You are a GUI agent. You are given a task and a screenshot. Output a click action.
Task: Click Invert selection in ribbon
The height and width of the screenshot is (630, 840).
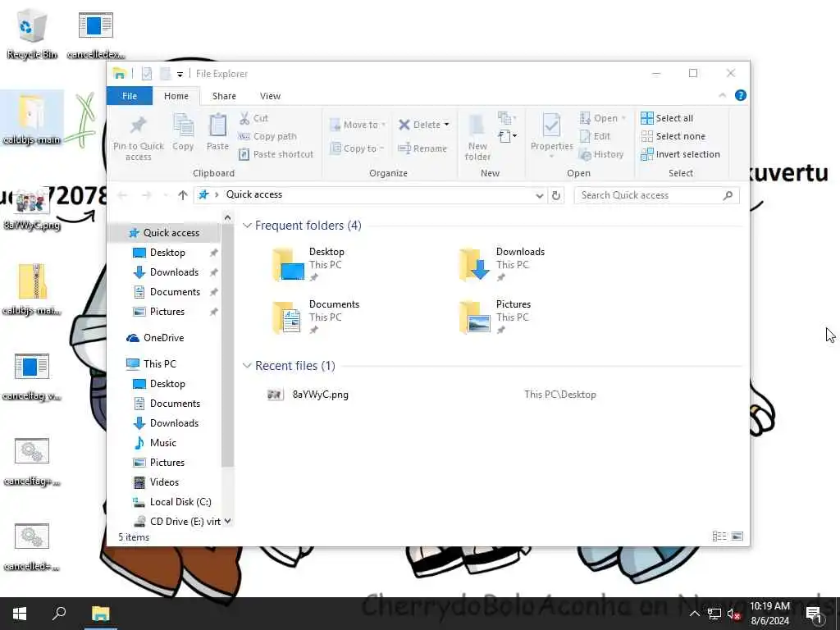tap(680, 154)
